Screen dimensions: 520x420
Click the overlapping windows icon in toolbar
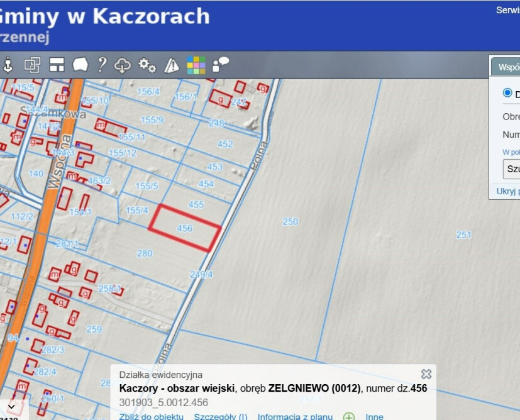coord(32,65)
